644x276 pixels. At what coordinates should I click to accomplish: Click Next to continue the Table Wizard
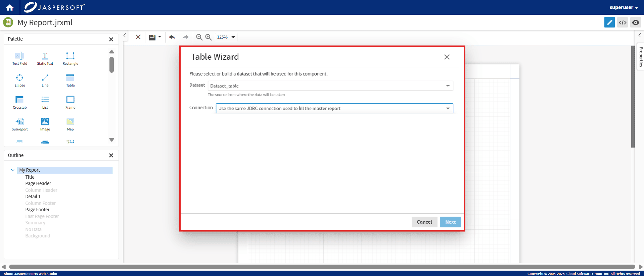[450, 222]
